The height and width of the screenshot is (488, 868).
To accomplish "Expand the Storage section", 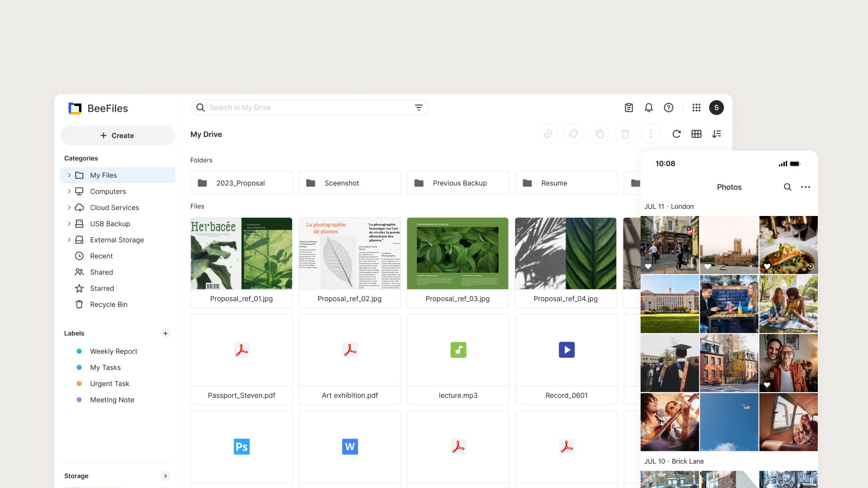I will pyautogui.click(x=165, y=476).
